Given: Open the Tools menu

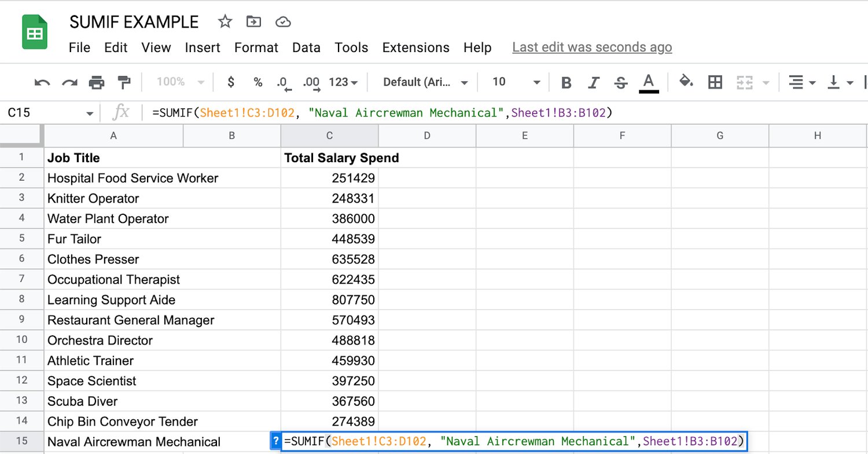Looking at the screenshot, I should [x=351, y=47].
